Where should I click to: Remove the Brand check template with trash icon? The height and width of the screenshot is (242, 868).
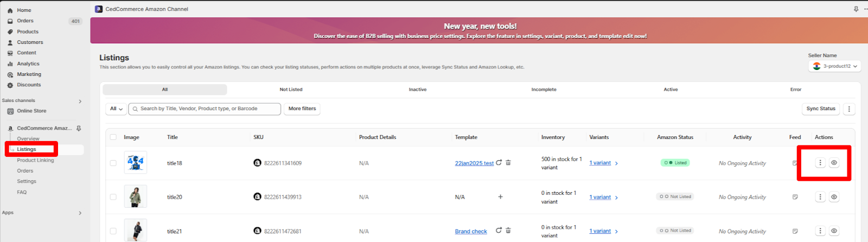tap(508, 231)
